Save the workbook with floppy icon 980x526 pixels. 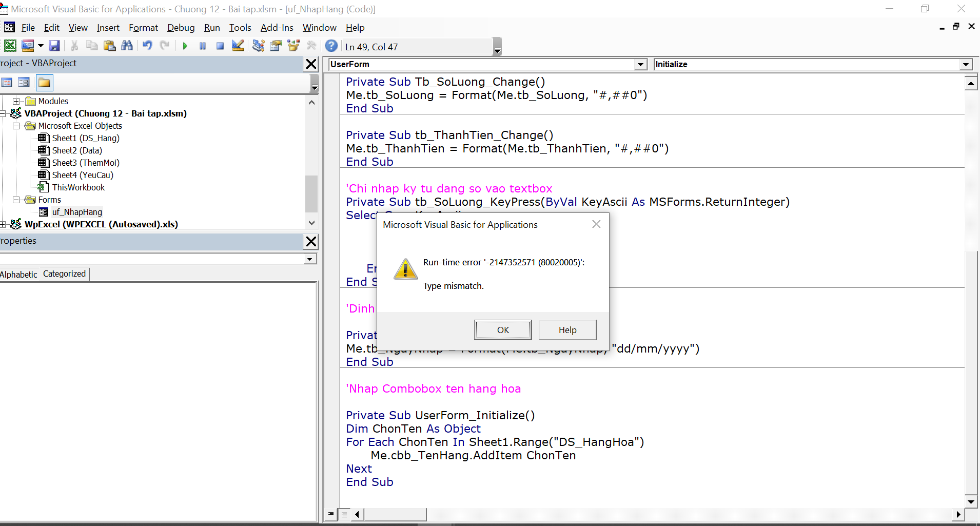pos(54,46)
